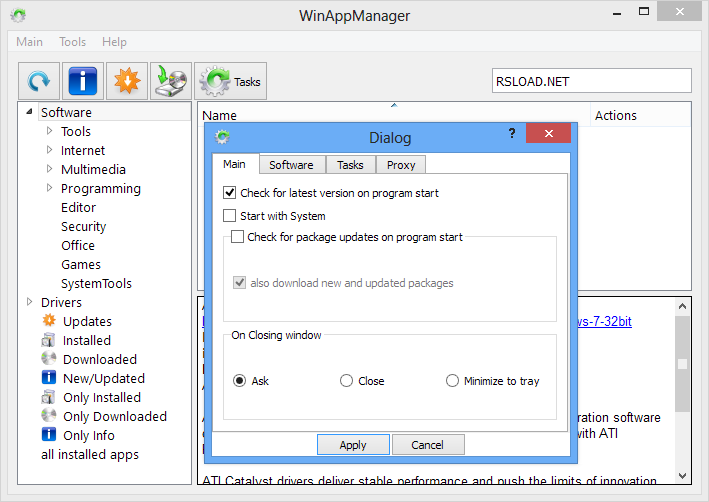
Task: Click the install-to-disk toolbar icon
Action: click(171, 81)
